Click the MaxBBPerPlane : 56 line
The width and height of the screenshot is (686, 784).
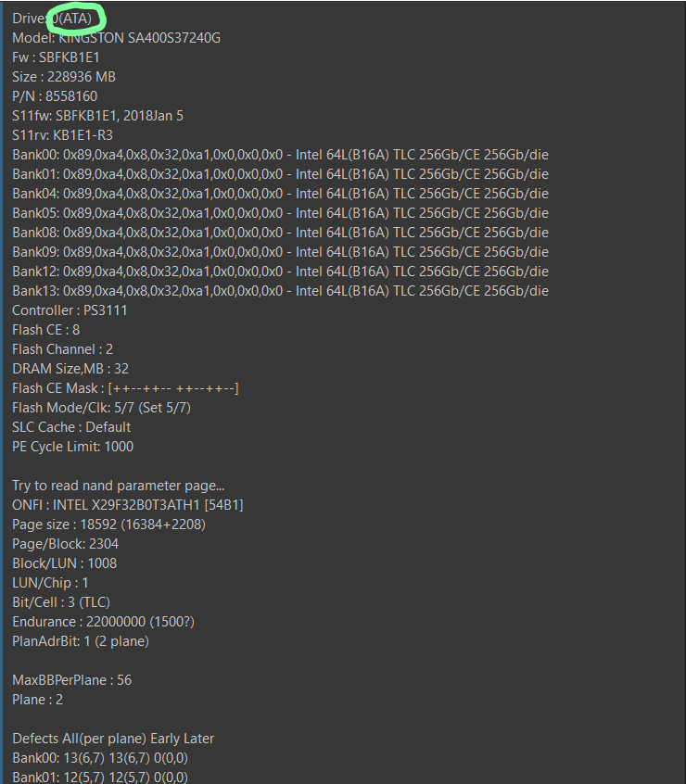[x=71, y=680]
